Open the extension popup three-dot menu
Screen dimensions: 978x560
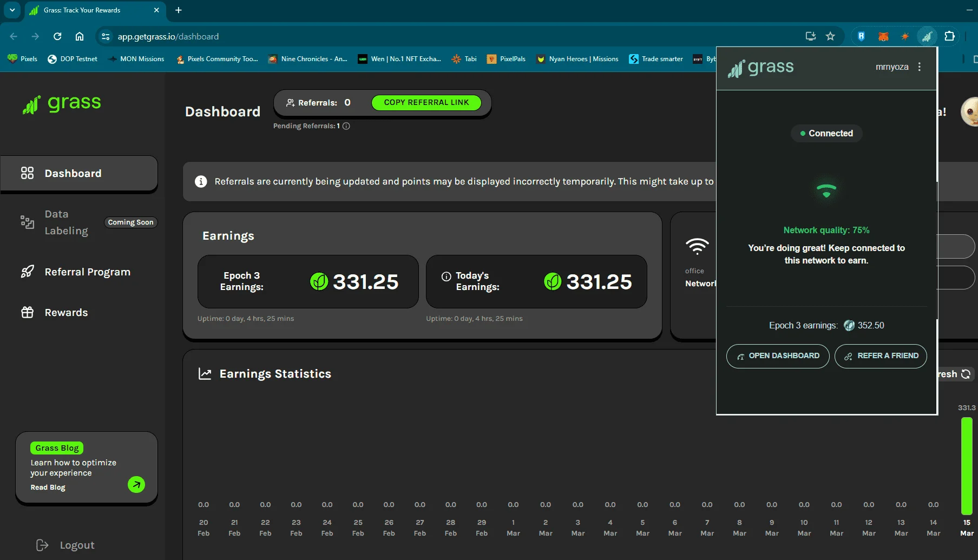click(x=920, y=67)
